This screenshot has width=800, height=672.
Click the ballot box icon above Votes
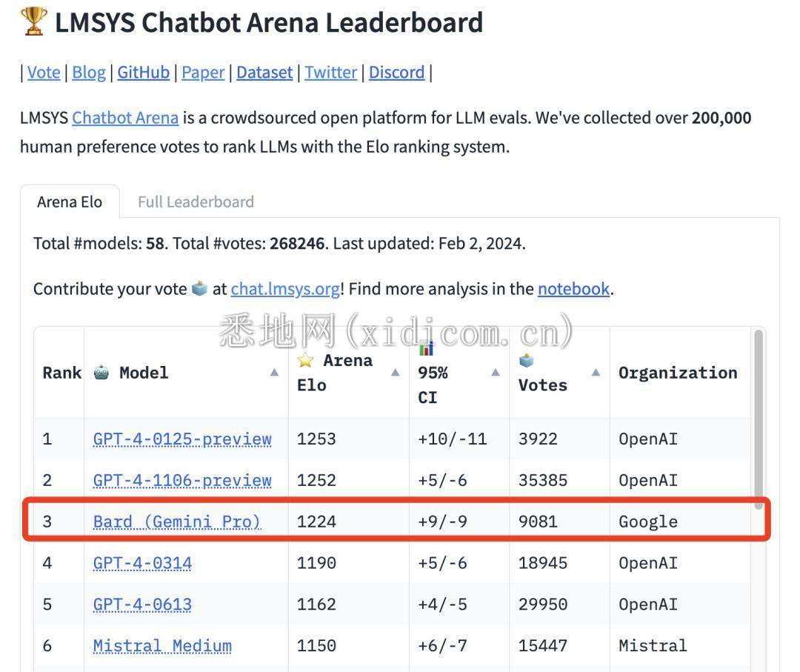point(527,361)
